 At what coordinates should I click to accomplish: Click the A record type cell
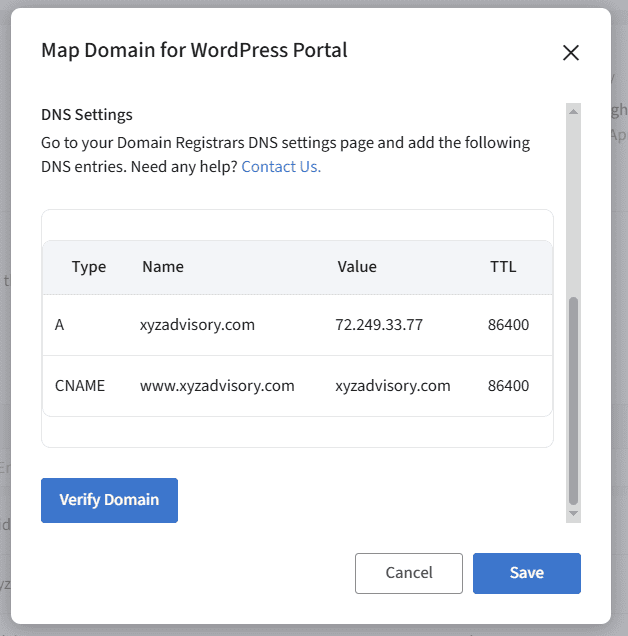point(61,325)
